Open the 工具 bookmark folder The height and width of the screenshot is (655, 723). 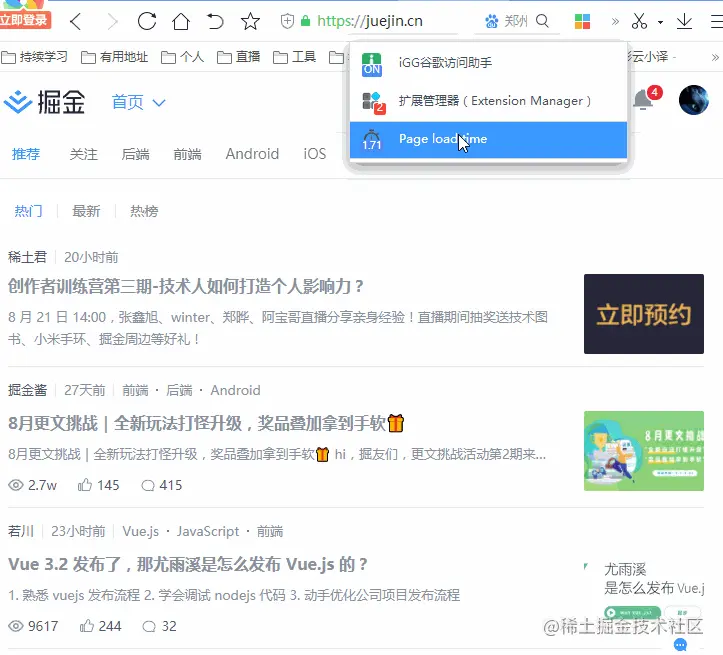point(294,57)
